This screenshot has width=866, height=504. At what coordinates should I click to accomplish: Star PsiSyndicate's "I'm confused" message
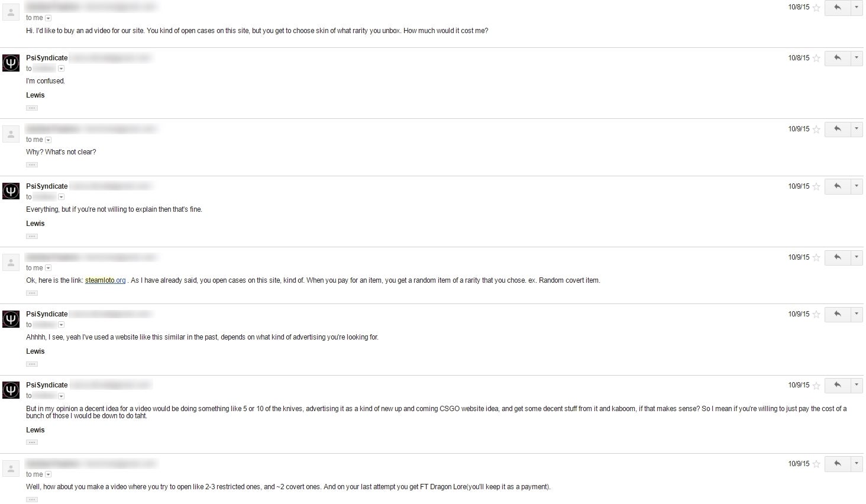(816, 58)
